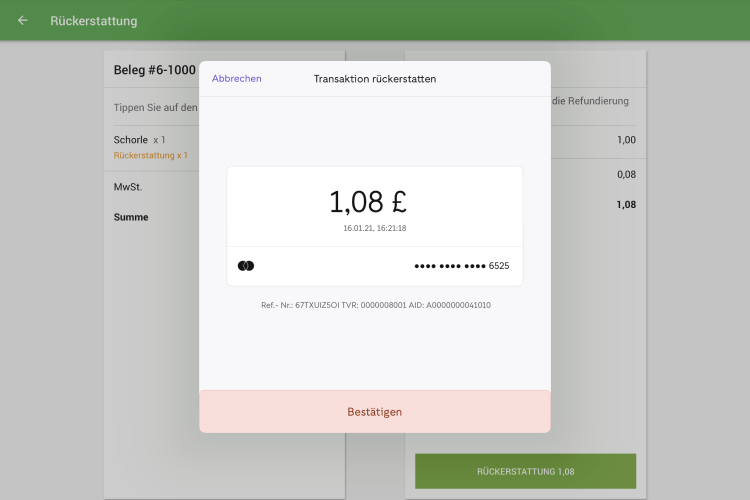The width and height of the screenshot is (750, 500).
Task: Confirm the refund with Bestätigen
Action: click(375, 412)
